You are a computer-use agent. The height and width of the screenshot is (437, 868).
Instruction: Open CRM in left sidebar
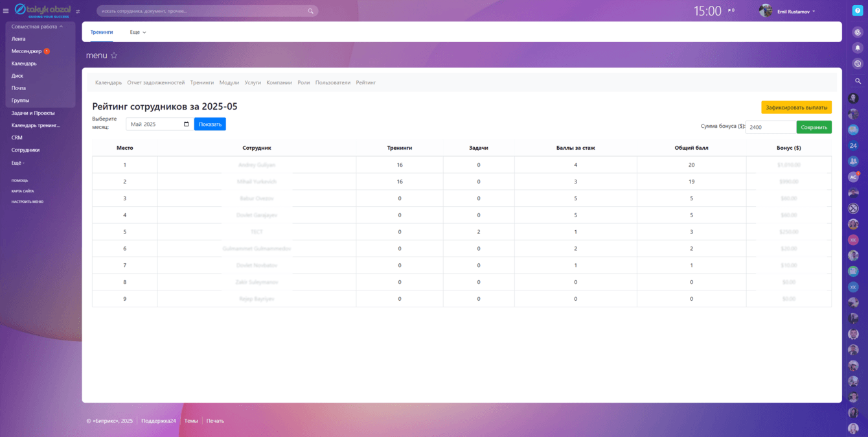point(17,137)
